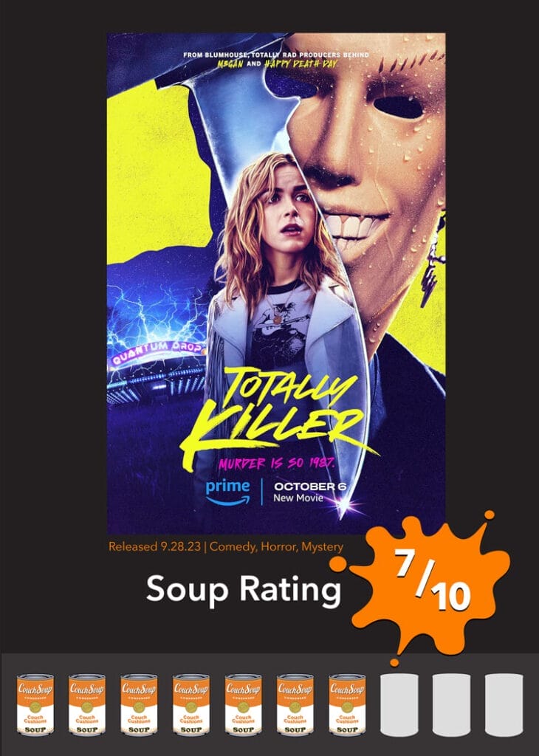539x756 pixels.
Task: Click the release date and genre line
Action: 226,547
